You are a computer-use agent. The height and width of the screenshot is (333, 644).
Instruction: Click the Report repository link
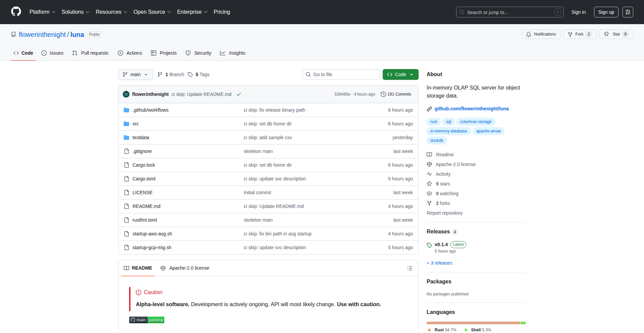[444, 213]
